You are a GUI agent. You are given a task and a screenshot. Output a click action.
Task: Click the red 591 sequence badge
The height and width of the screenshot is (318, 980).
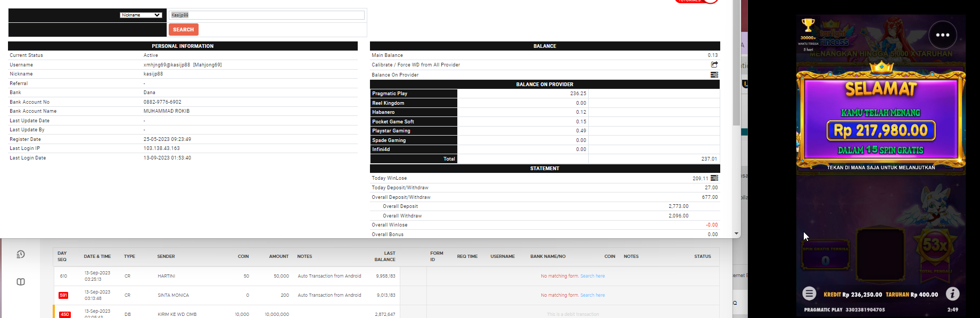pyautogui.click(x=63, y=295)
